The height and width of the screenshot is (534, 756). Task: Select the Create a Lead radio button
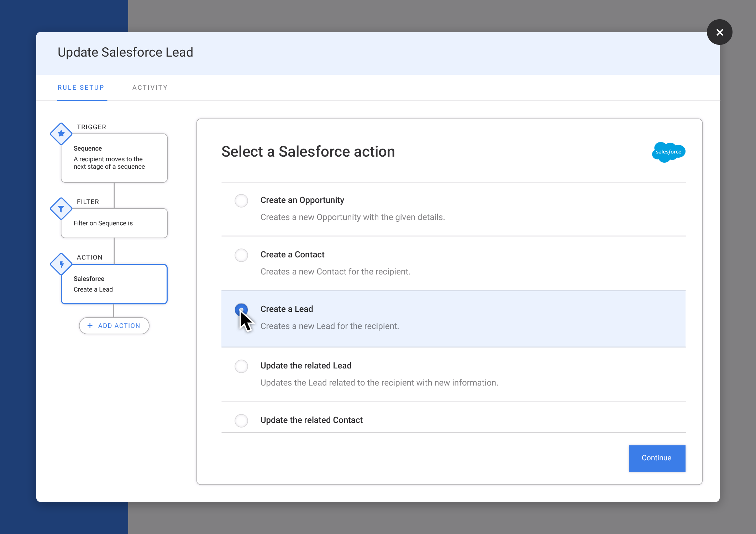click(x=241, y=310)
